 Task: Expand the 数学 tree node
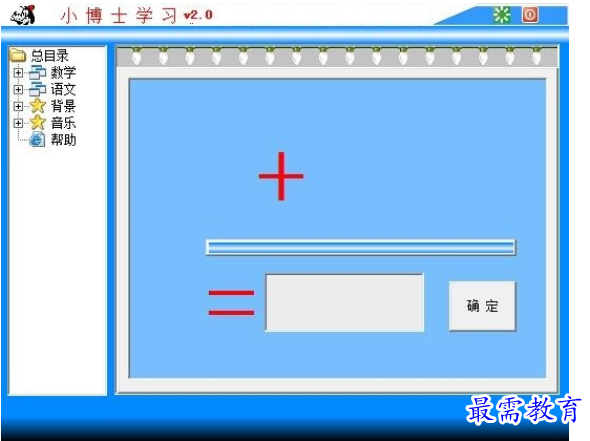18,73
